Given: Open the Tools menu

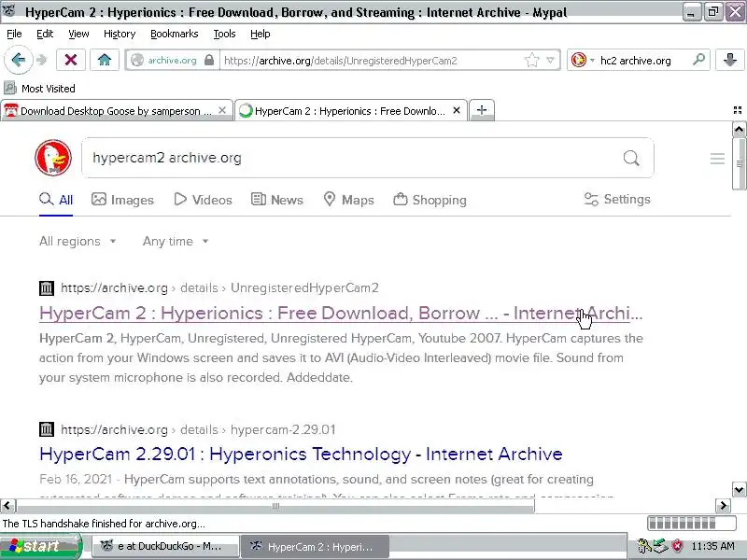Looking at the screenshot, I should 224,34.
